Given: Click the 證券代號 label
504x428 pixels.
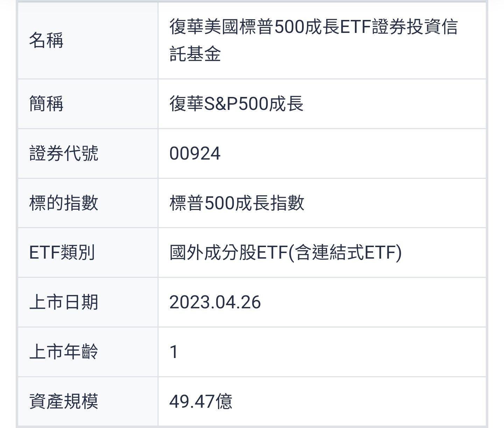Looking at the screenshot, I should 64,154.
